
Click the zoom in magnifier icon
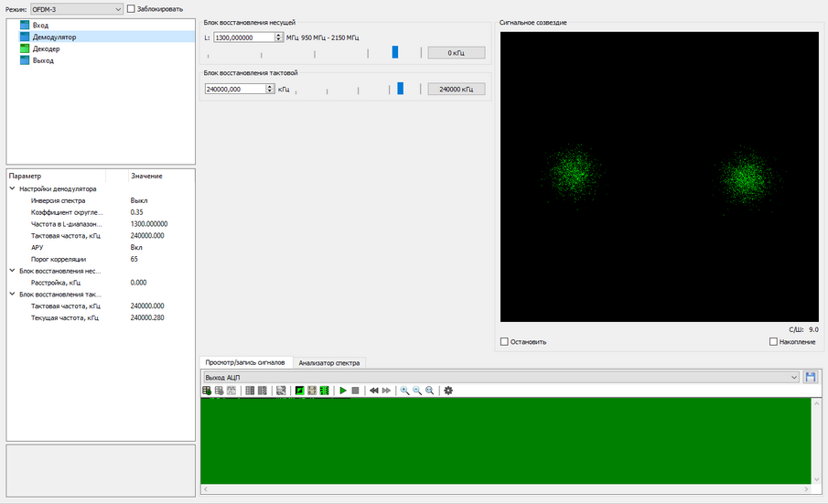[404, 391]
